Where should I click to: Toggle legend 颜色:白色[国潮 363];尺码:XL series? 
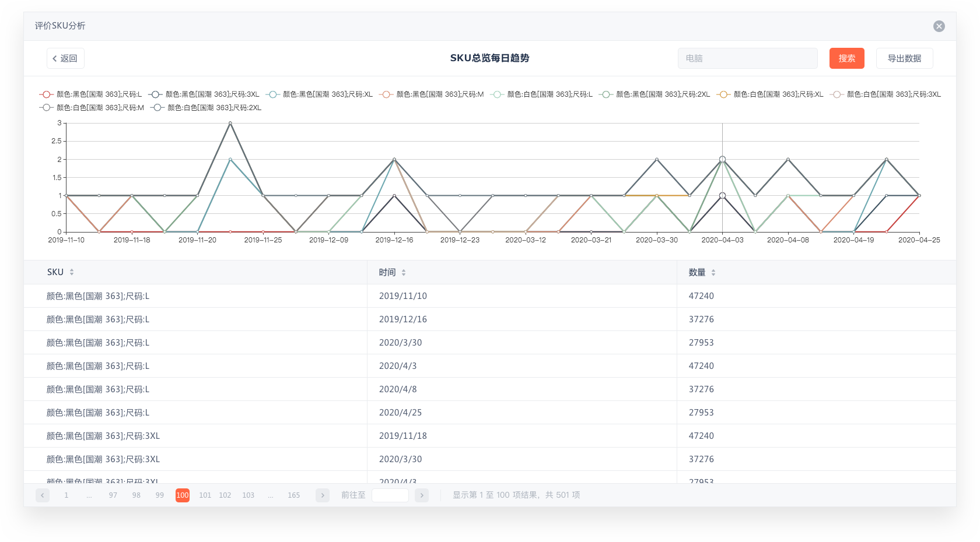(770, 94)
